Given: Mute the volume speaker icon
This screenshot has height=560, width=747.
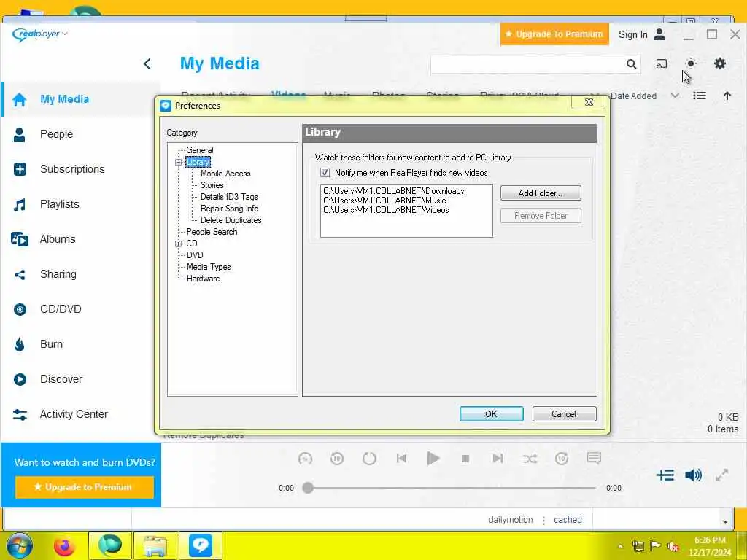Looking at the screenshot, I should [x=693, y=475].
